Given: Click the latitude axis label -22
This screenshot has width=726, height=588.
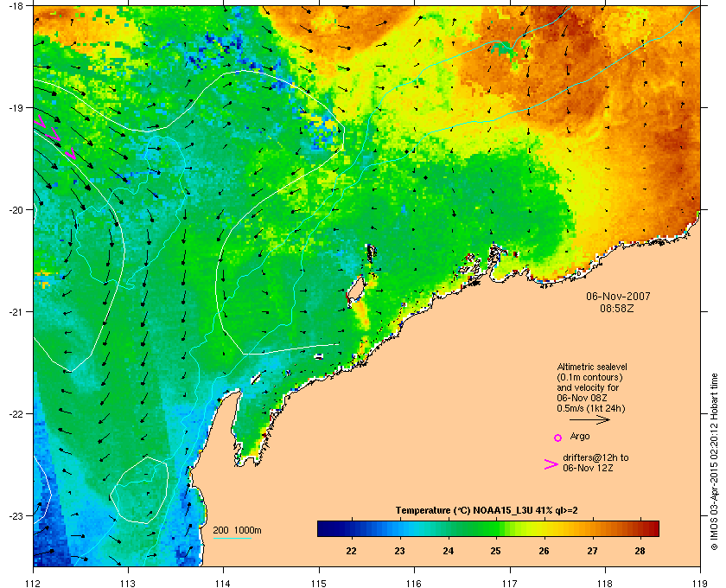Looking at the screenshot, I should pos(16,414).
